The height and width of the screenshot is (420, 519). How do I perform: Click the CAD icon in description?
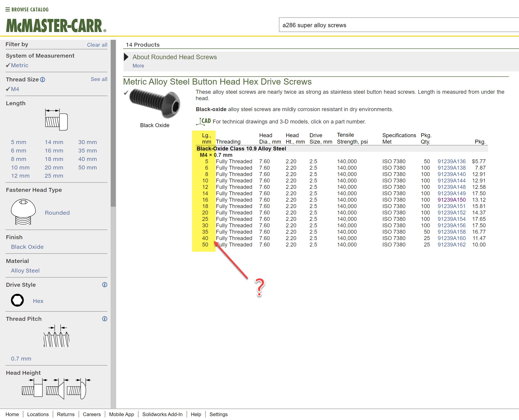click(x=203, y=121)
